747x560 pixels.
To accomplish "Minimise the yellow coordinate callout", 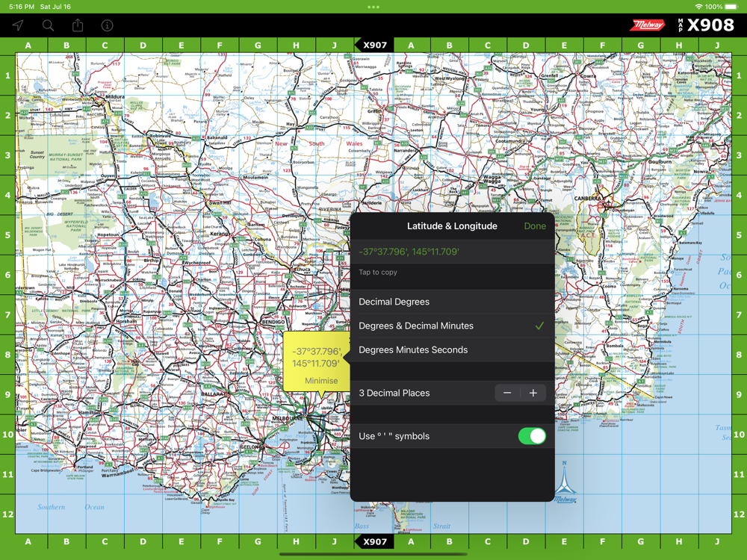I will point(321,381).
